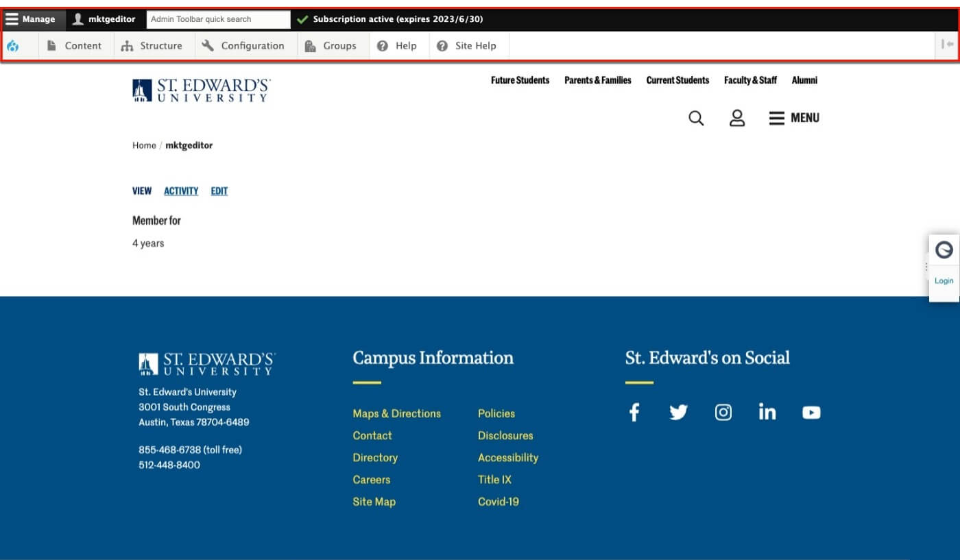Follow the Maps & Directions link
Image resolution: width=960 pixels, height=560 pixels.
(x=396, y=413)
